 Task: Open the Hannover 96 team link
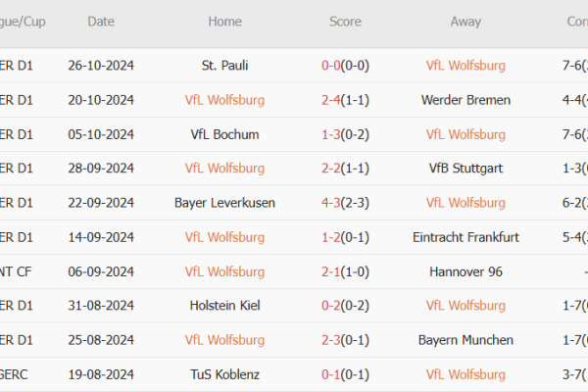[x=465, y=271]
